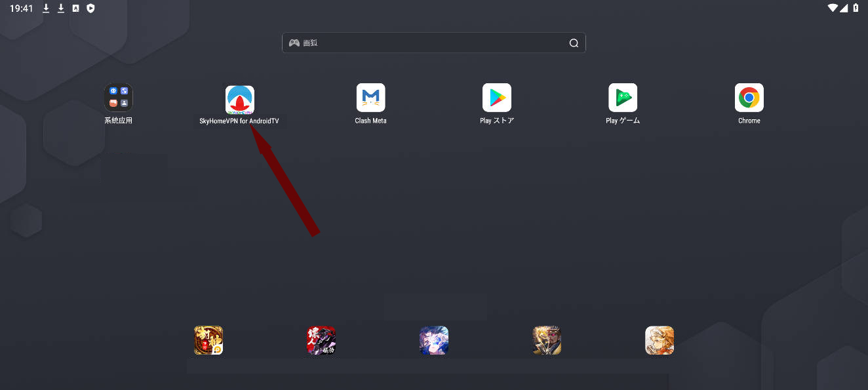868x390 pixels.
Task: Open the 系統应用 system apps folder
Action: point(119,98)
